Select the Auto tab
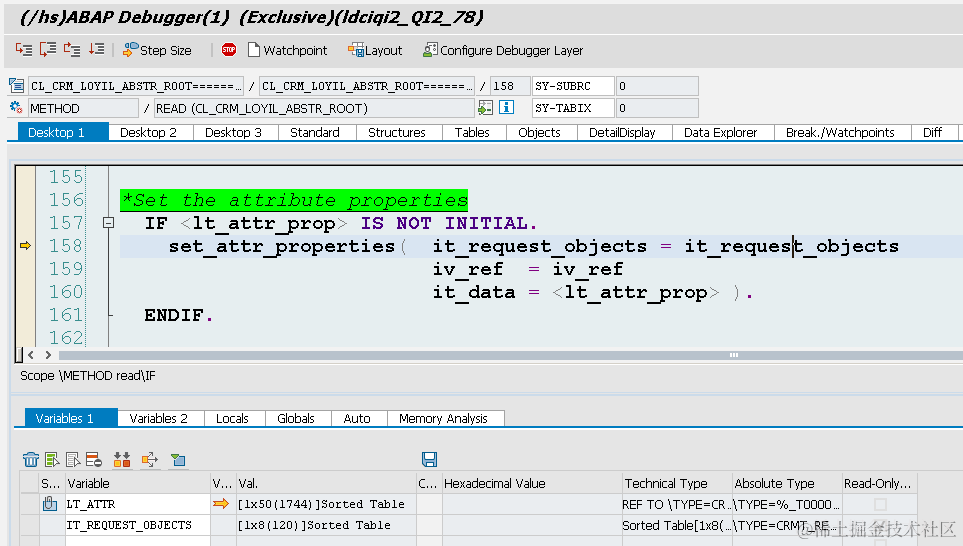Image resolution: width=963 pixels, height=546 pixels. (357, 419)
